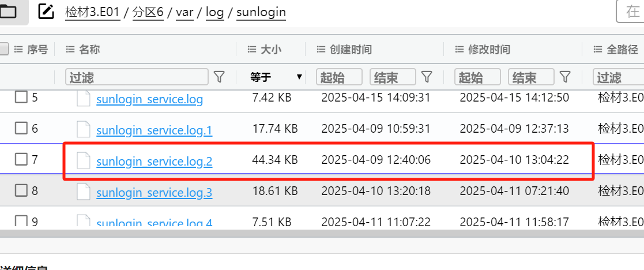Go to the log breadcrumb segment

[214, 12]
